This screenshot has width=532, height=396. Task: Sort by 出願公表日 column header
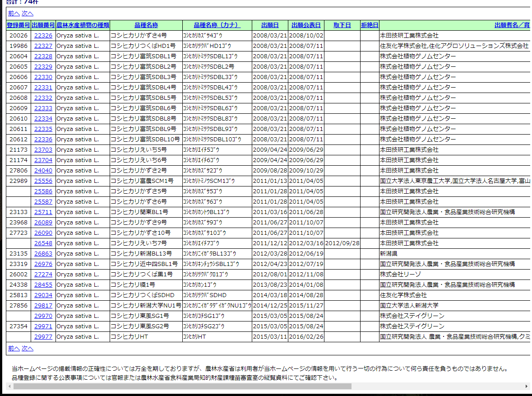point(306,25)
